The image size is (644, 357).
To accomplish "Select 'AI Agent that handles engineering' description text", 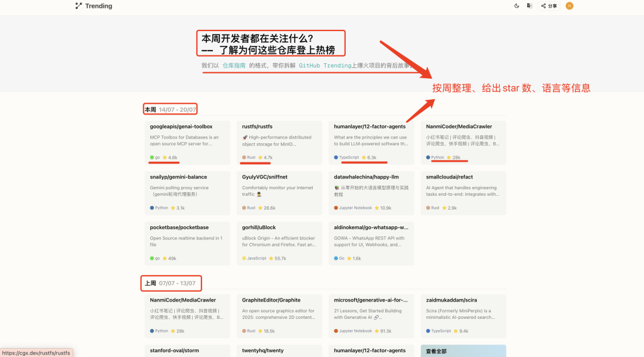I will pyautogui.click(x=461, y=188).
